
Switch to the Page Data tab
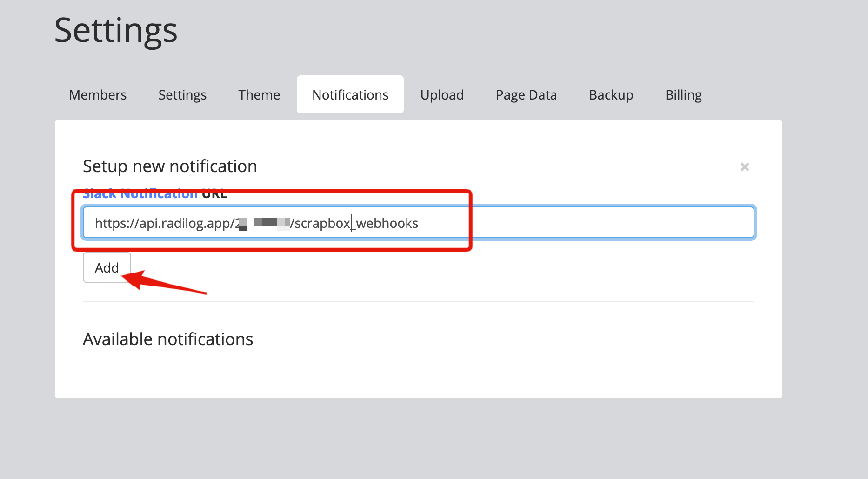(526, 95)
